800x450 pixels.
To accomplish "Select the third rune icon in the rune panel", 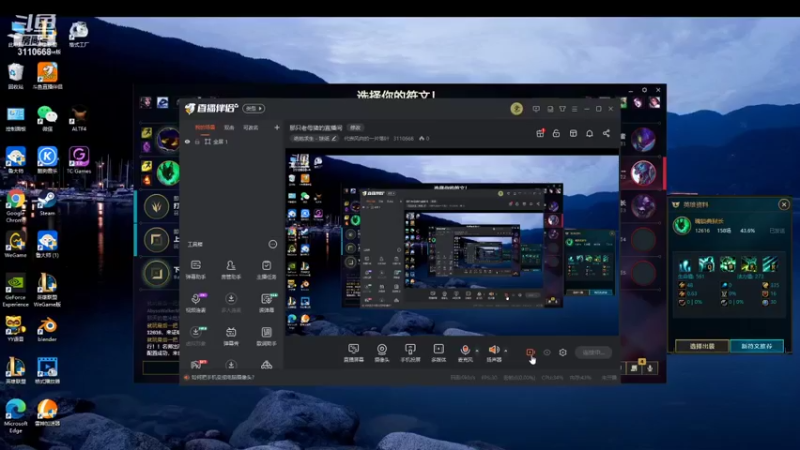I will 728,264.
